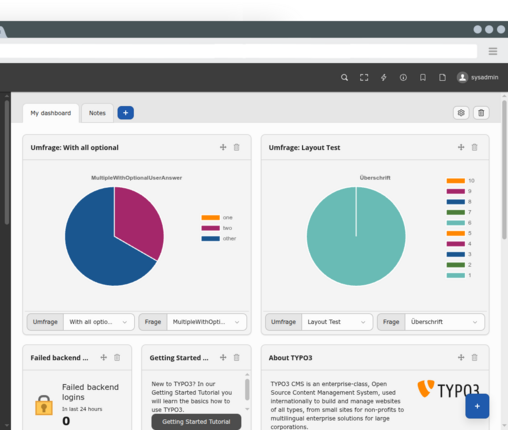Open the Umfrage dropdown showing Layout Test

(337, 322)
